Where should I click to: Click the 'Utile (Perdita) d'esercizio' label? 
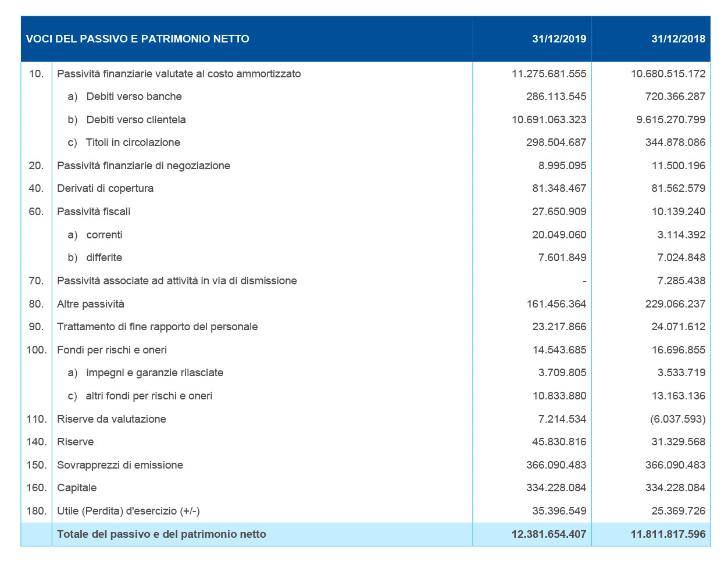tap(129, 511)
